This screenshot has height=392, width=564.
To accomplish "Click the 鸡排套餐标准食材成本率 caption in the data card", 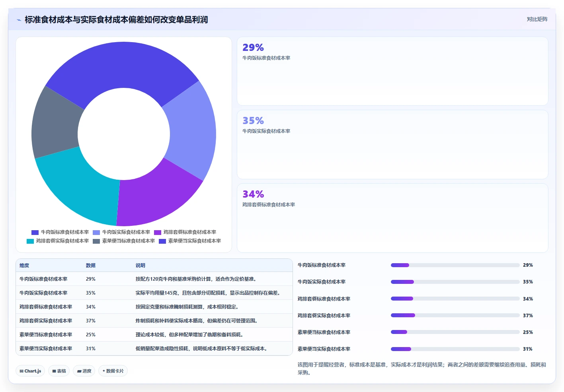I will pos(269,205).
